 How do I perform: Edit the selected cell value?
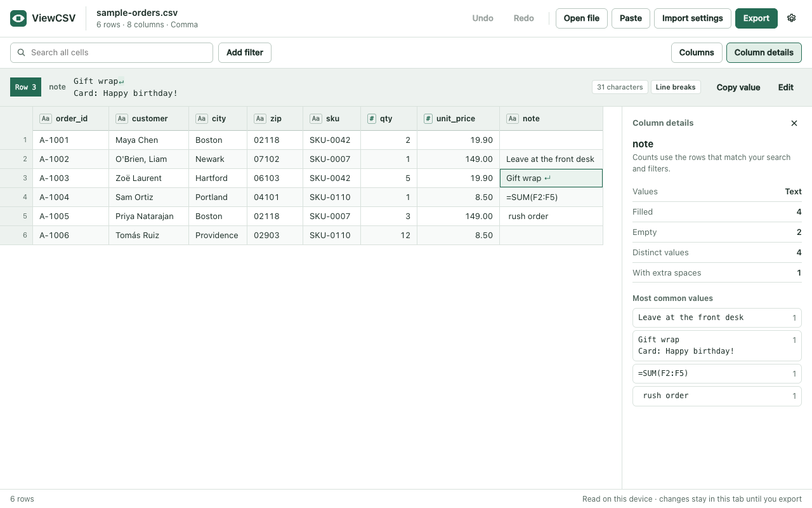coord(786,88)
